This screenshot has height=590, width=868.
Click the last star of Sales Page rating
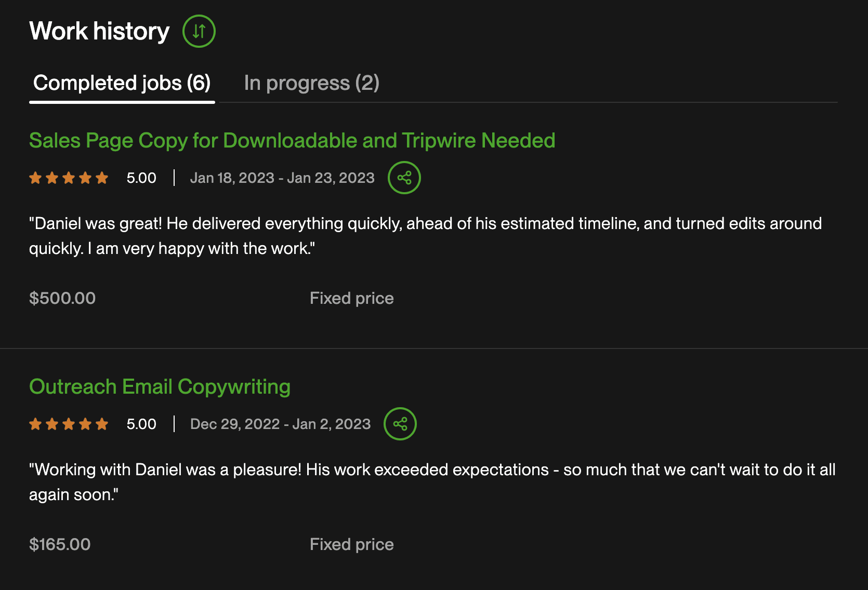click(x=102, y=177)
